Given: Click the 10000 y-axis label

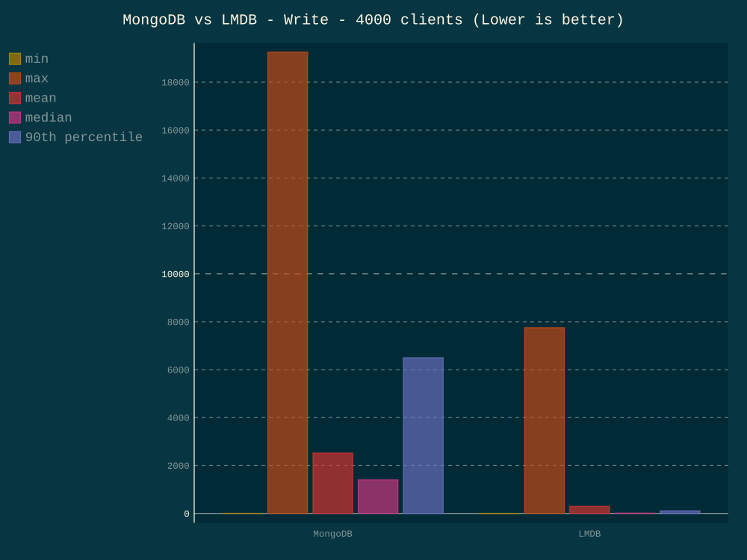Looking at the screenshot, I should pos(176,274).
